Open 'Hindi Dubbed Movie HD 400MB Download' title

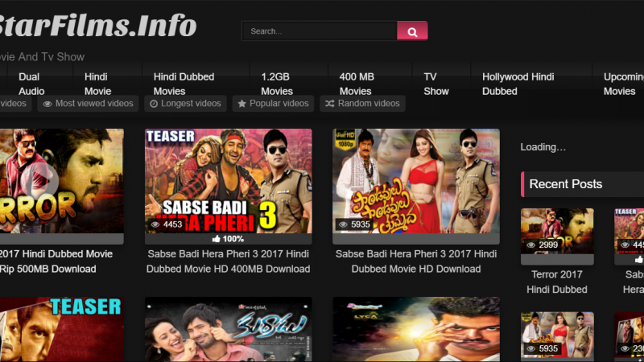(229, 261)
